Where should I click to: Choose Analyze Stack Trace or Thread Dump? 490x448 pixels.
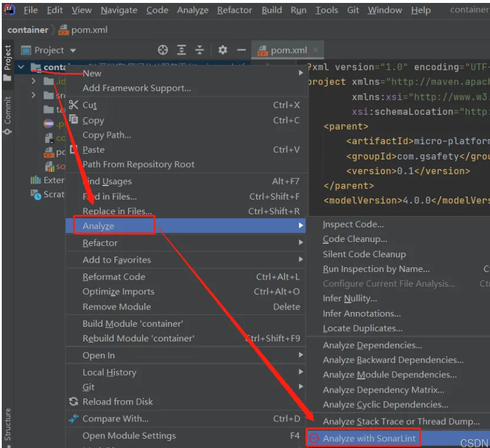pos(401,422)
